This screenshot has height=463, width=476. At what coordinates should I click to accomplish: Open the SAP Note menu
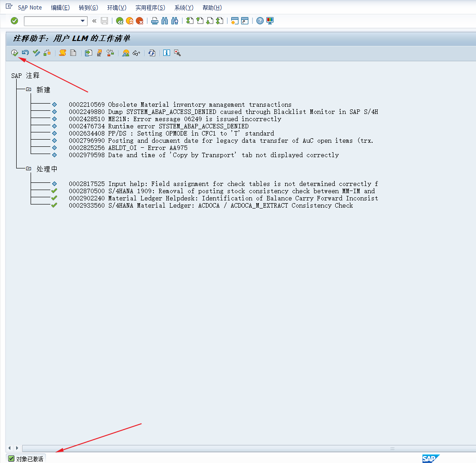(30, 8)
